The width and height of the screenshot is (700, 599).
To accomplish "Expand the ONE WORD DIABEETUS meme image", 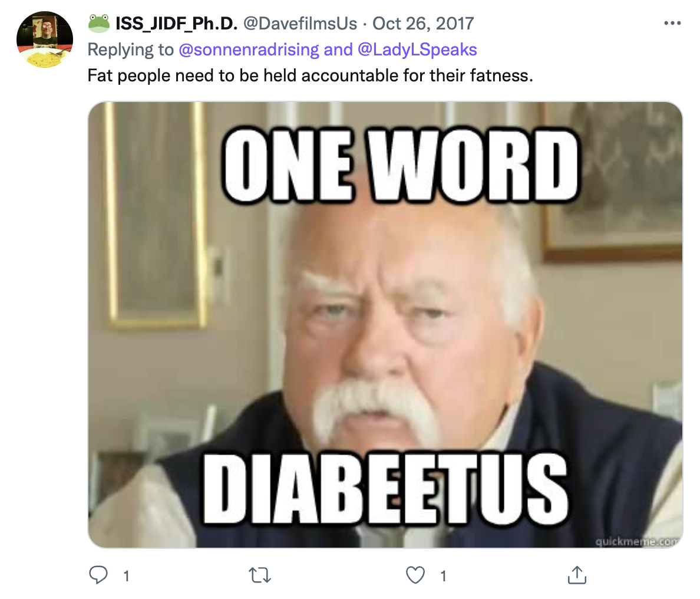I will (385, 325).
